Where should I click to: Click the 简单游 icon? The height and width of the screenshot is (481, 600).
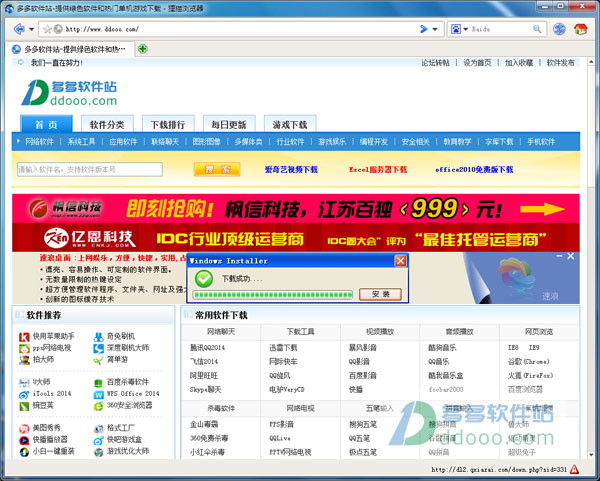click(x=99, y=360)
